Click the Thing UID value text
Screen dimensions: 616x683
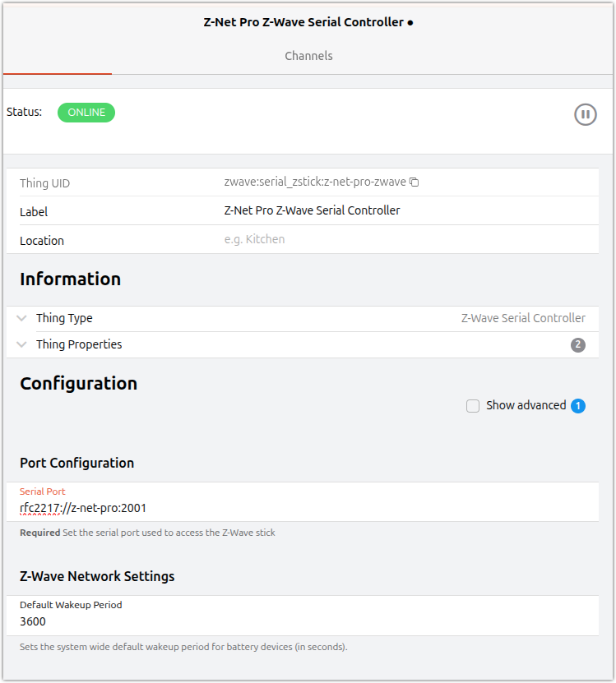(315, 182)
